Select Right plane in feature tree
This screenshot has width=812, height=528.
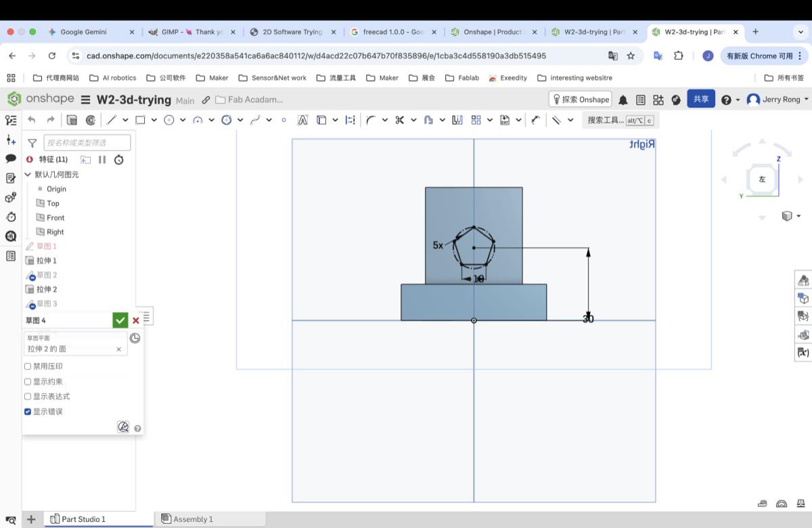(55, 232)
